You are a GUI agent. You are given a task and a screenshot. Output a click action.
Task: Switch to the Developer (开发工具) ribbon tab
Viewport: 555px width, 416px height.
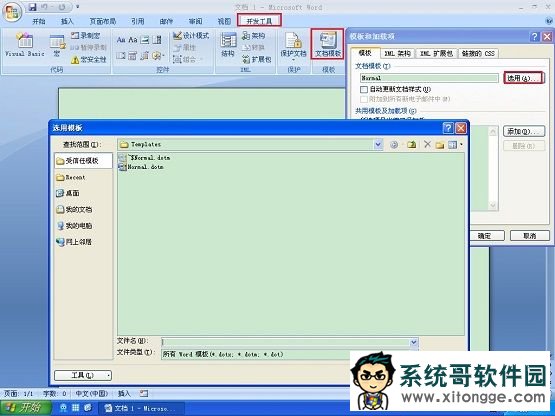[x=259, y=21]
